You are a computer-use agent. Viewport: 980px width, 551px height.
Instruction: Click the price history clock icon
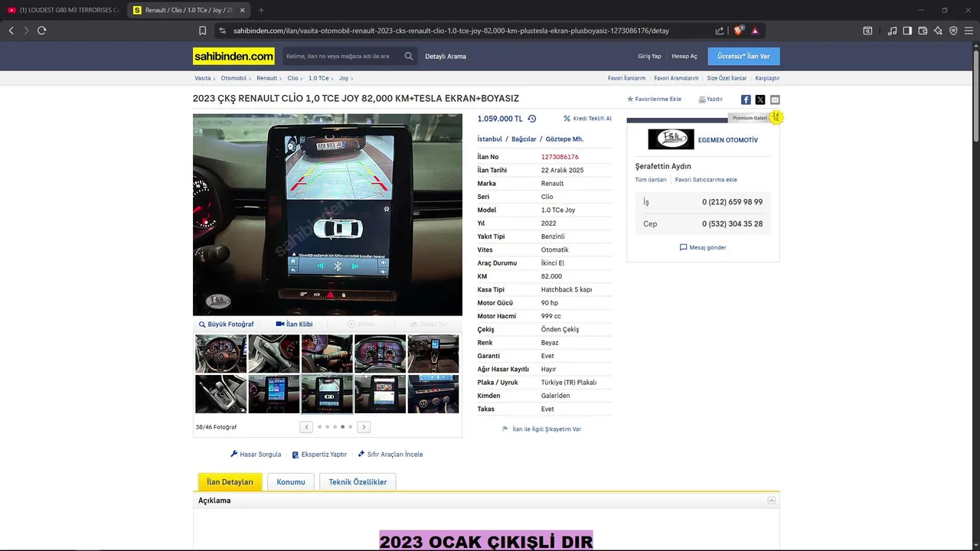[x=532, y=119]
